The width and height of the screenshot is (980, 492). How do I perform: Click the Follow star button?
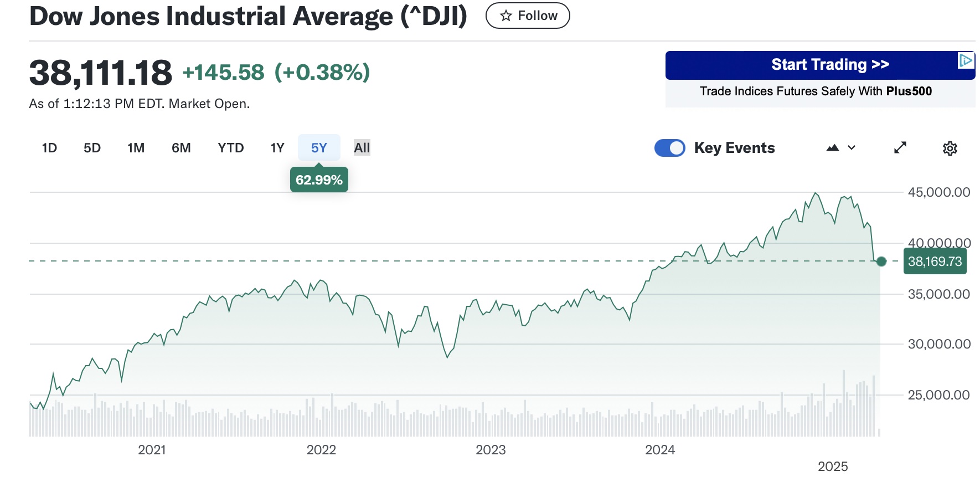click(x=527, y=16)
